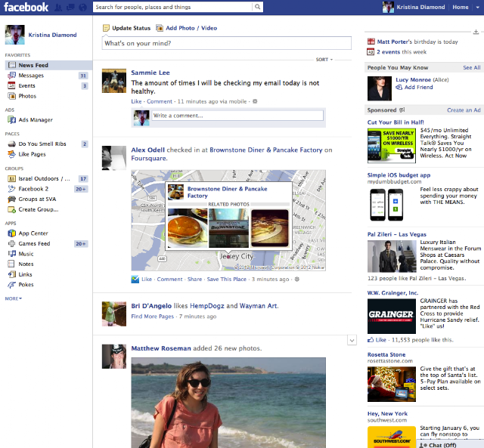Click Lucy Monroe's profile picture

tap(380, 88)
